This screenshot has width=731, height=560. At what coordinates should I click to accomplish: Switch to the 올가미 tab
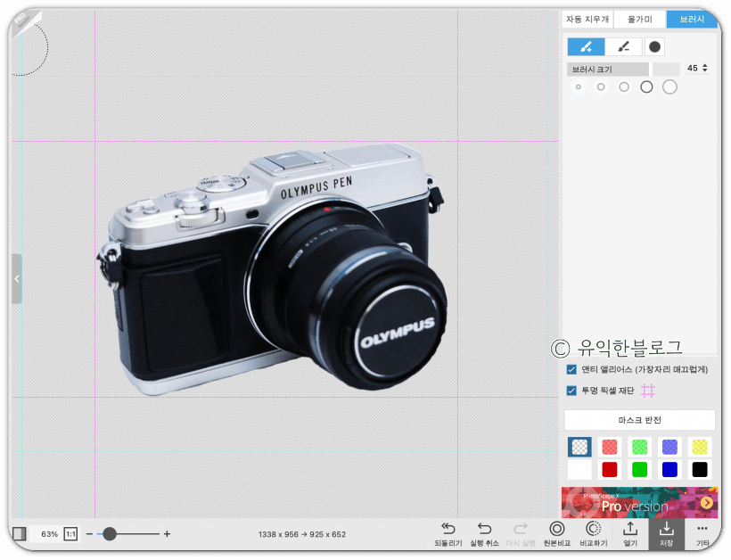pos(640,19)
